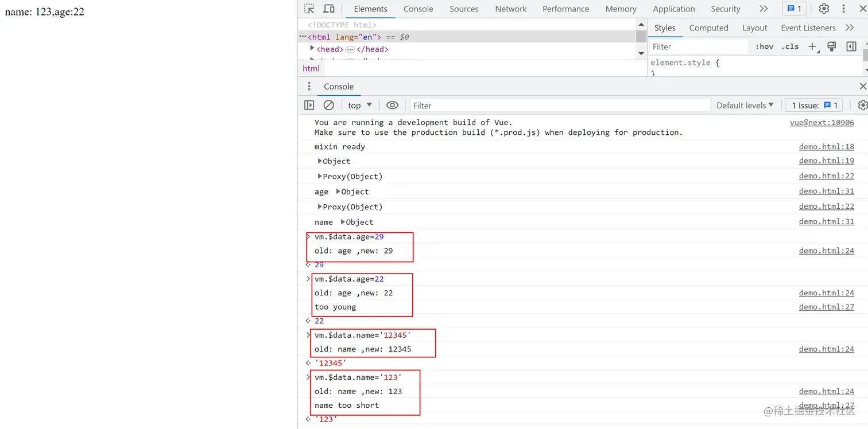Open demo.html:31 link on the age row
The width and height of the screenshot is (868, 429).
[826, 191]
